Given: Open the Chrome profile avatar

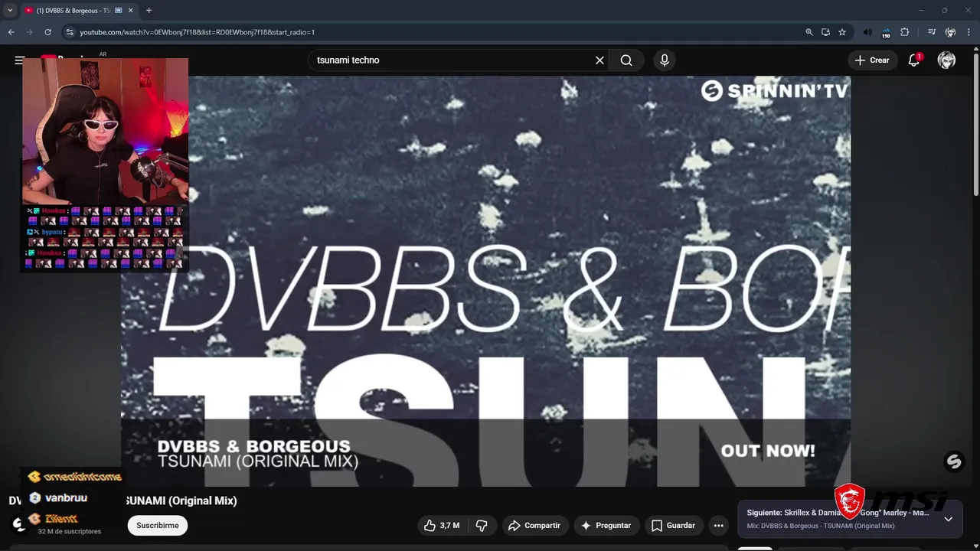Looking at the screenshot, I should pyautogui.click(x=950, y=32).
